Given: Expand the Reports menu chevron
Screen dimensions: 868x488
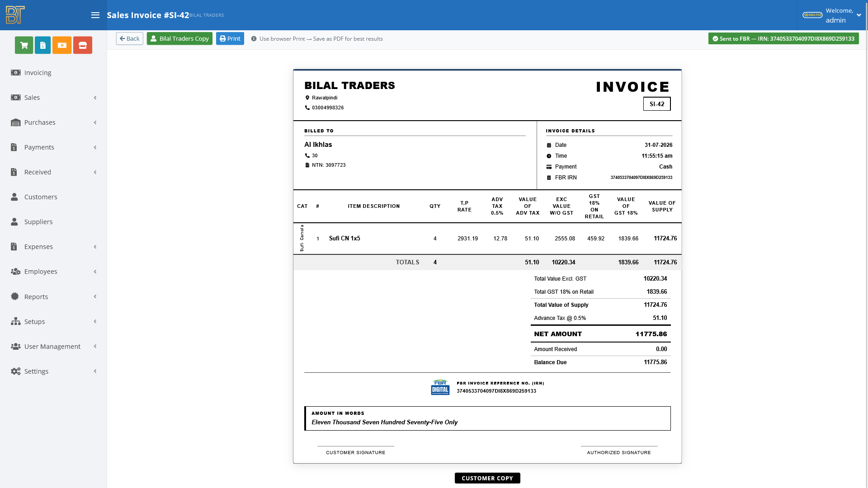Looking at the screenshot, I should coord(95,296).
